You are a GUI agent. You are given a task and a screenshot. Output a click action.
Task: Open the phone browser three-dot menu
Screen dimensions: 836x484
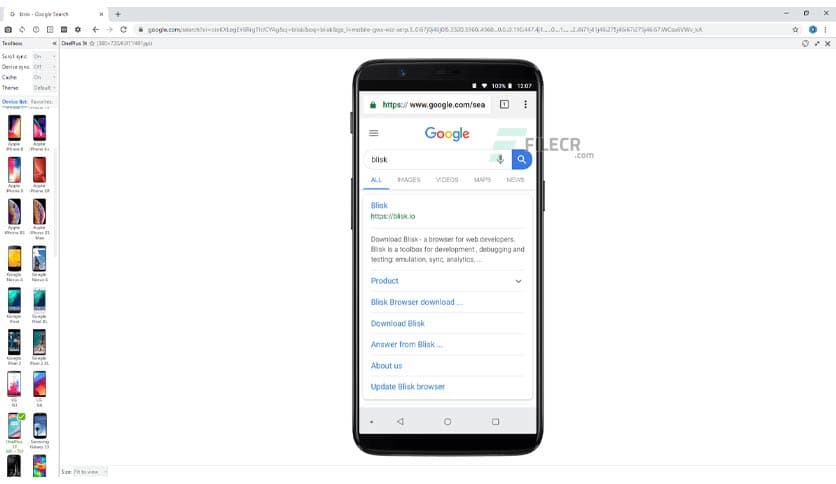(x=525, y=104)
